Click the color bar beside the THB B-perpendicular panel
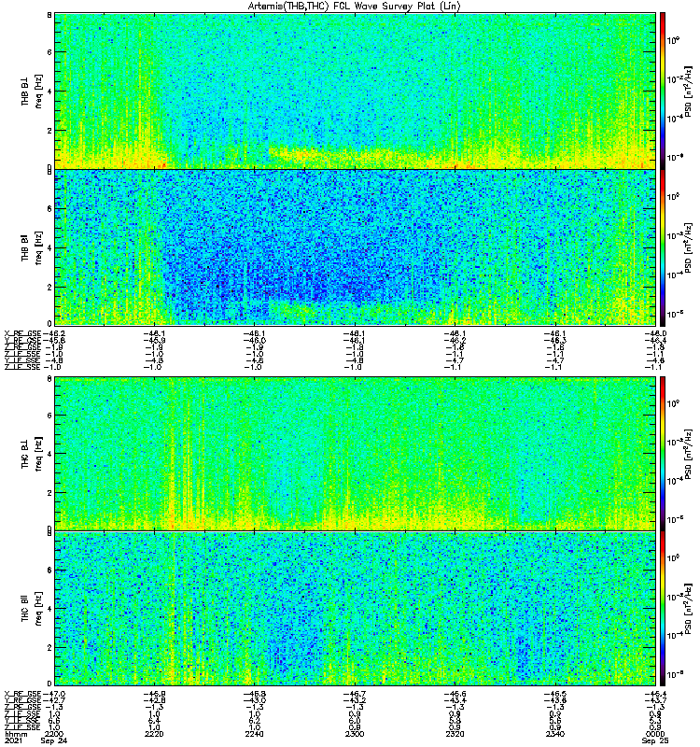Image resolution: width=700 pixels, height=747 pixels. (663, 91)
